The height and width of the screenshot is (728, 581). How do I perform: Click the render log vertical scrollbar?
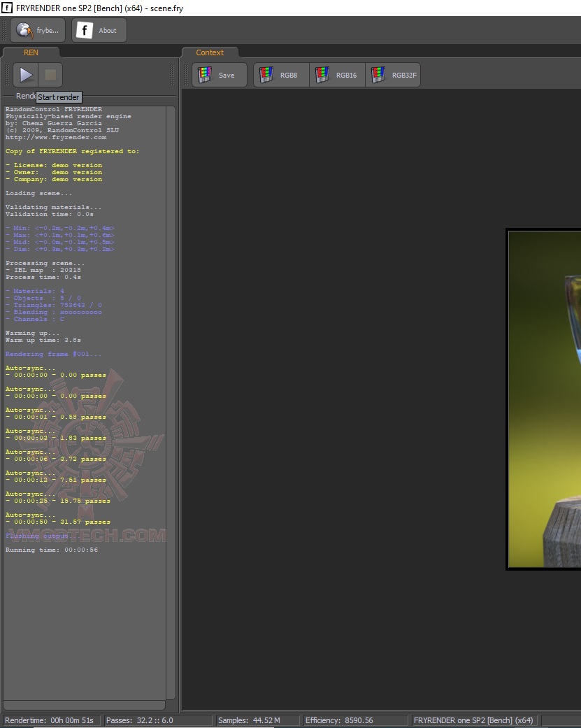pyautogui.click(x=171, y=403)
